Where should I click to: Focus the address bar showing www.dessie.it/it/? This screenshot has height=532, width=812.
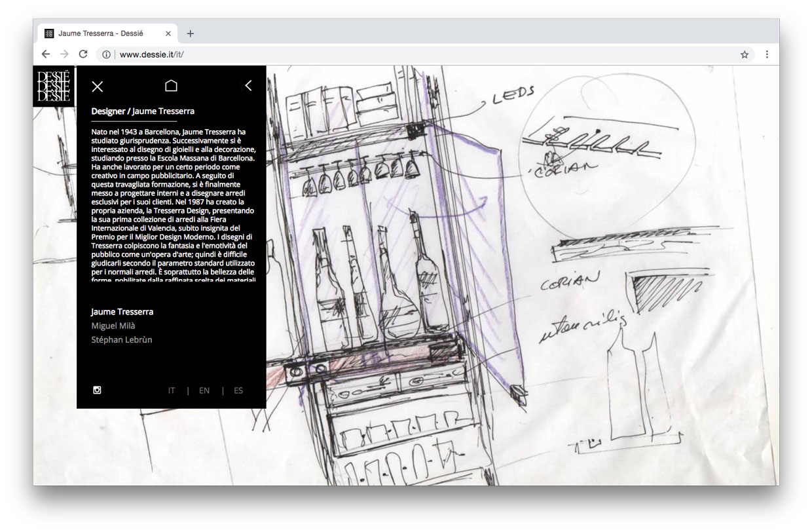(x=426, y=54)
